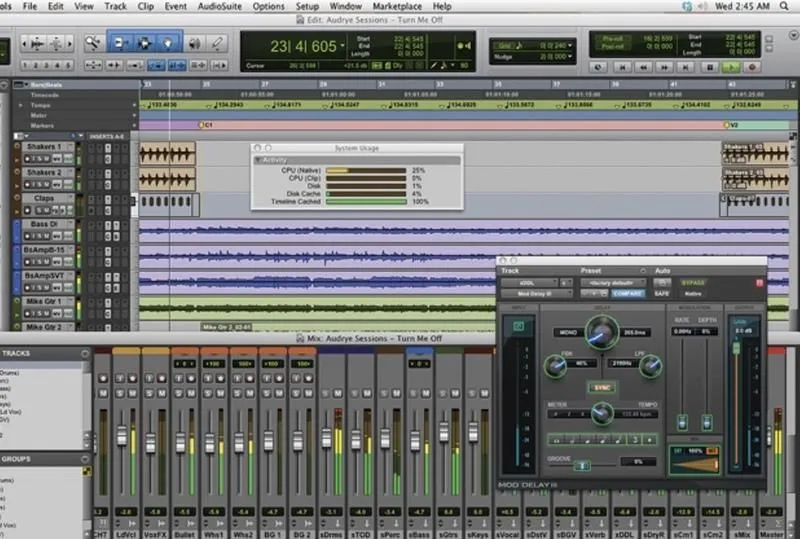This screenshot has height=539, width=800.
Task: Expand the Tempo ruler disclosure triangle
Action: click(22, 104)
